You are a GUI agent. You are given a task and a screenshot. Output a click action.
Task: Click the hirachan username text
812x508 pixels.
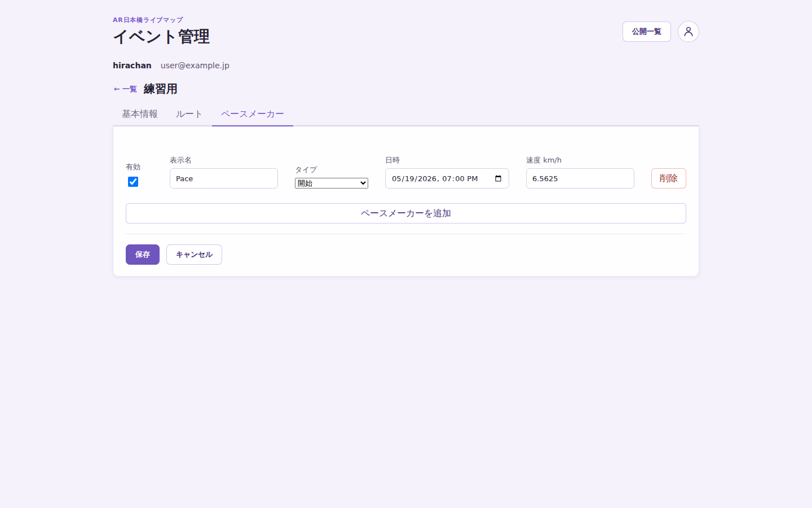tap(132, 65)
